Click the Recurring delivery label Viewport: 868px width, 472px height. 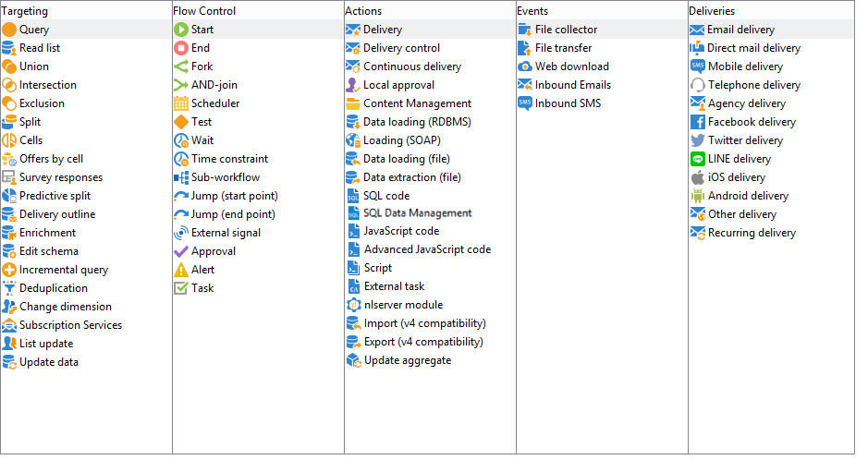752,233
